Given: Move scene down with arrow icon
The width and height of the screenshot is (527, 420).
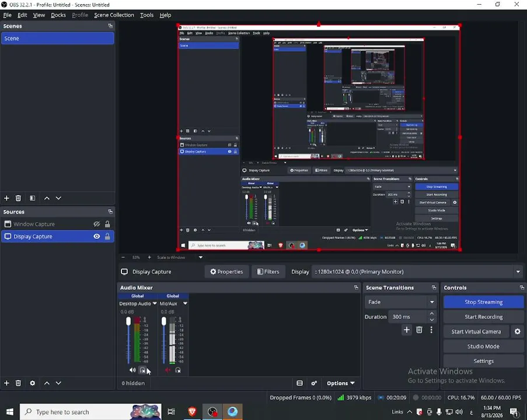Looking at the screenshot, I should pyautogui.click(x=58, y=198).
